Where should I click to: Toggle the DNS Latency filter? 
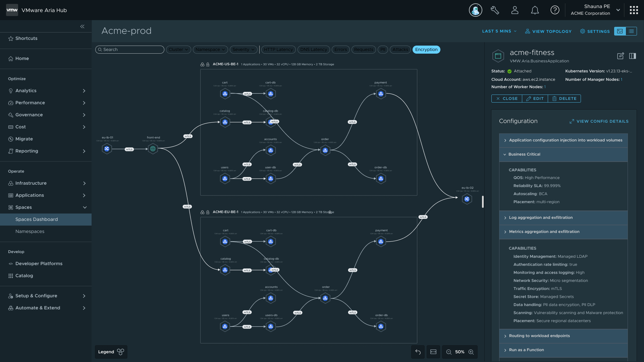coord(314,50)
